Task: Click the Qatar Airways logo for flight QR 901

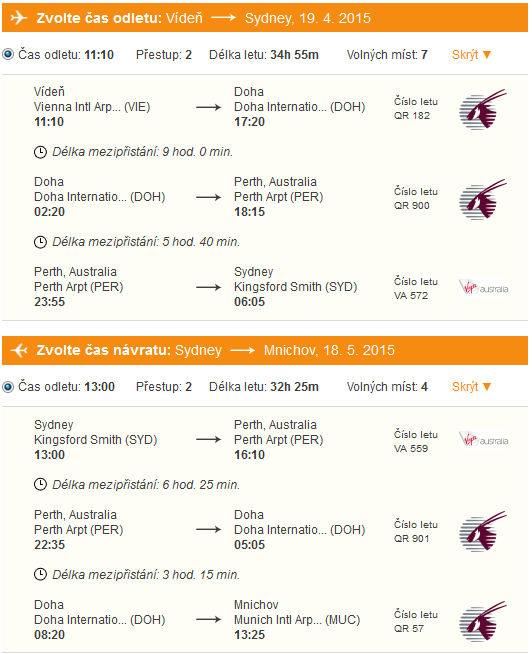Action: 483,532
